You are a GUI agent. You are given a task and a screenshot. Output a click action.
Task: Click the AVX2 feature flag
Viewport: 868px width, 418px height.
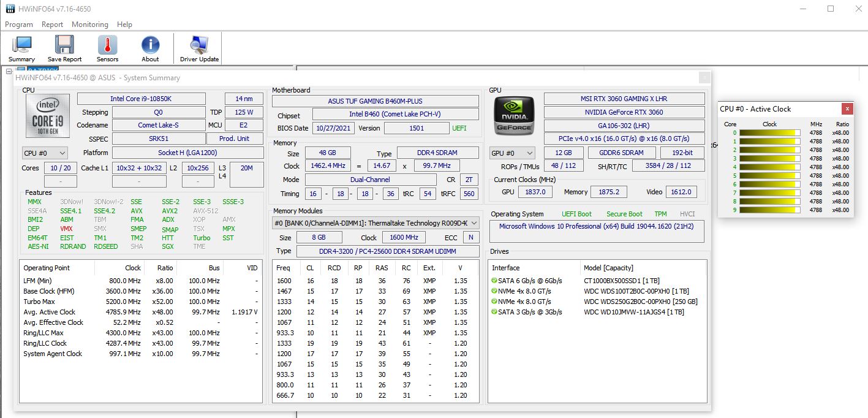click(170, 210)
